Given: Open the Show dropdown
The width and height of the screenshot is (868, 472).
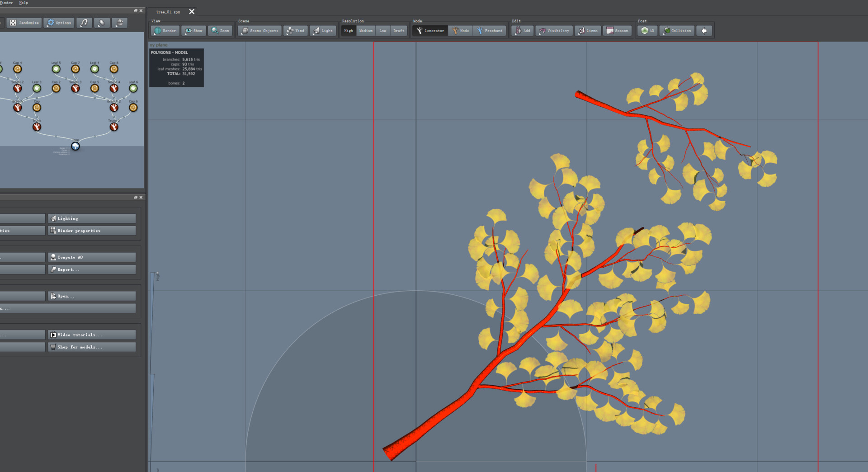Looking at the screenshot, I should [x=193, y=31].
